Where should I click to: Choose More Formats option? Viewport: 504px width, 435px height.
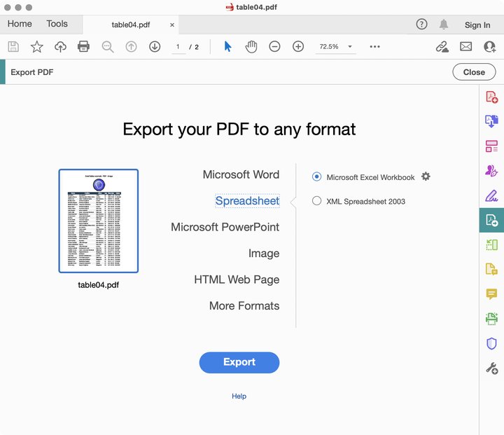pos(244,305)
